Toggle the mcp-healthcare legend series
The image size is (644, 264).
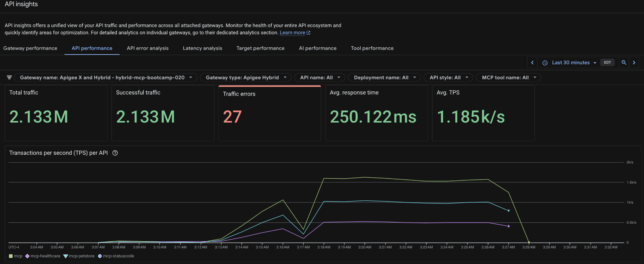(x=43, y=256)
